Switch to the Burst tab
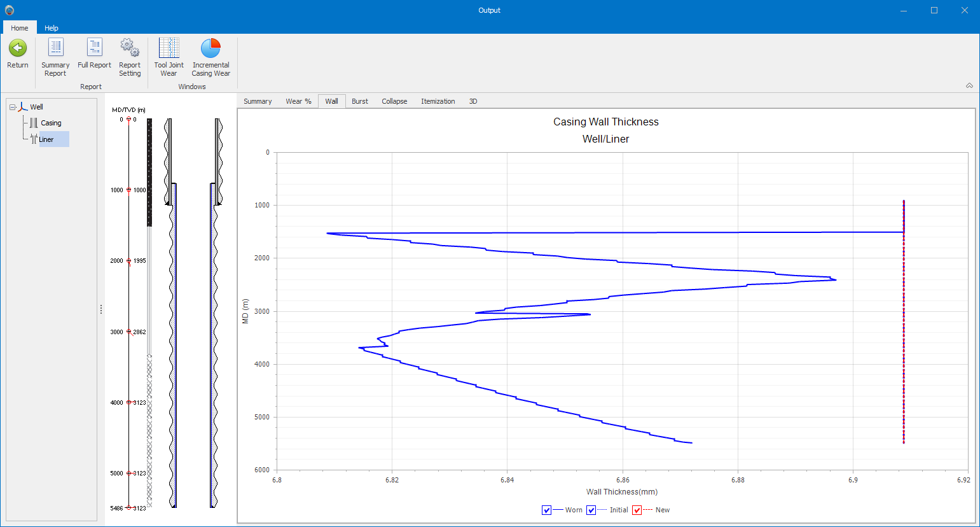 tap(360, 101)
